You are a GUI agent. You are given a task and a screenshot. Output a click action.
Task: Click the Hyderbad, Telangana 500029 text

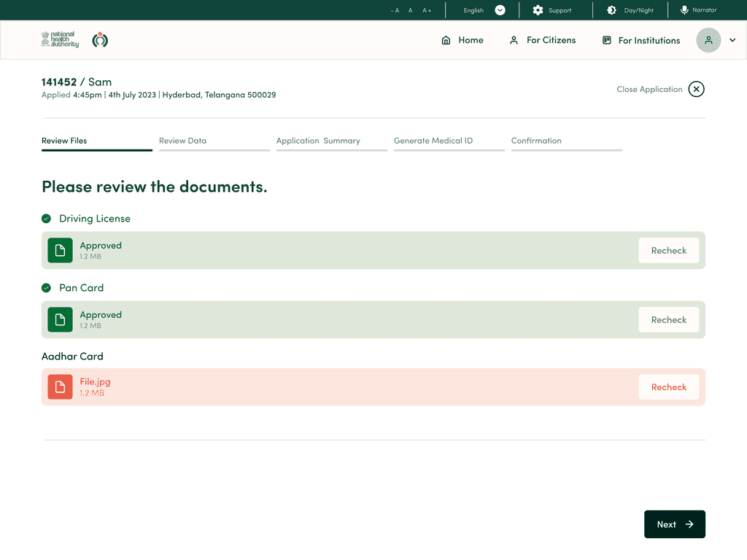click(x=219, y=95)
